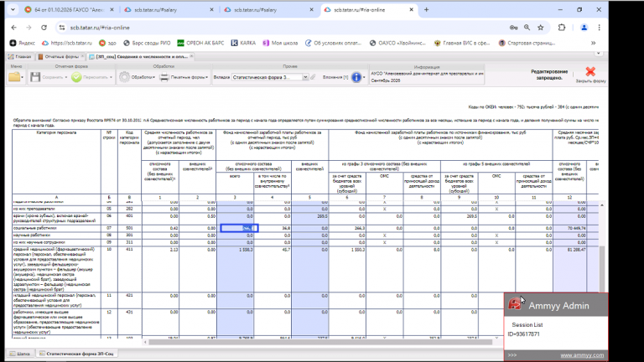
Task: Open the folder menu icon
Action: pyautogui.click(x=14, y=77)
